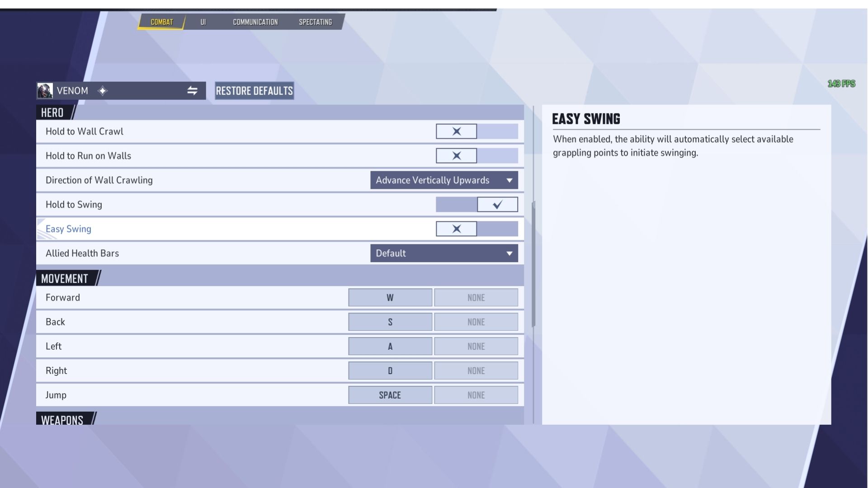This screenshot has width=868, height=488.
Task: Expand the Allied Health Bars dropdown
Action: [443, 253]
